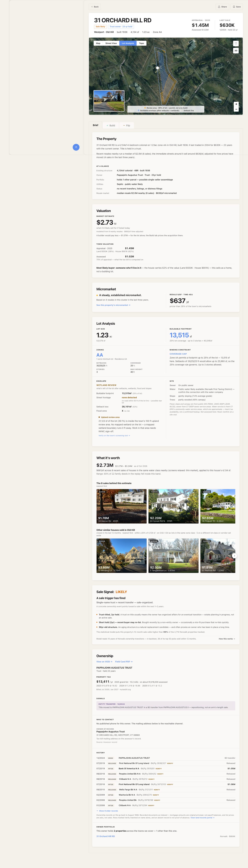This screenshot has width=248, height=868.
Task: Open the 31 Orchard Hill RD portfolio link
Action: [x=106, y=836]
